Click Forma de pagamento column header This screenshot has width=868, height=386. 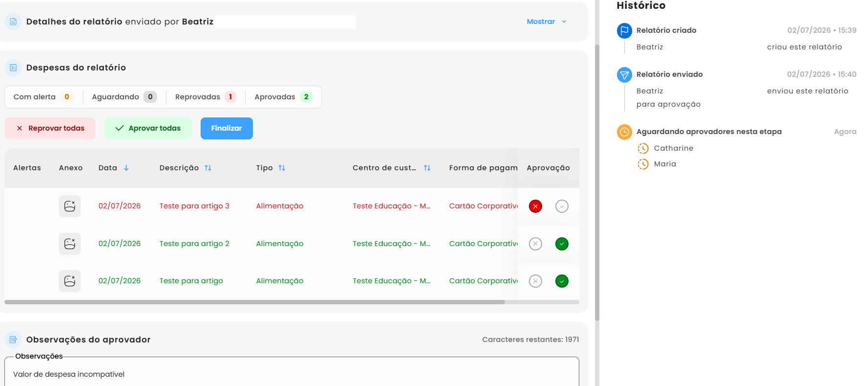[483, 168]
